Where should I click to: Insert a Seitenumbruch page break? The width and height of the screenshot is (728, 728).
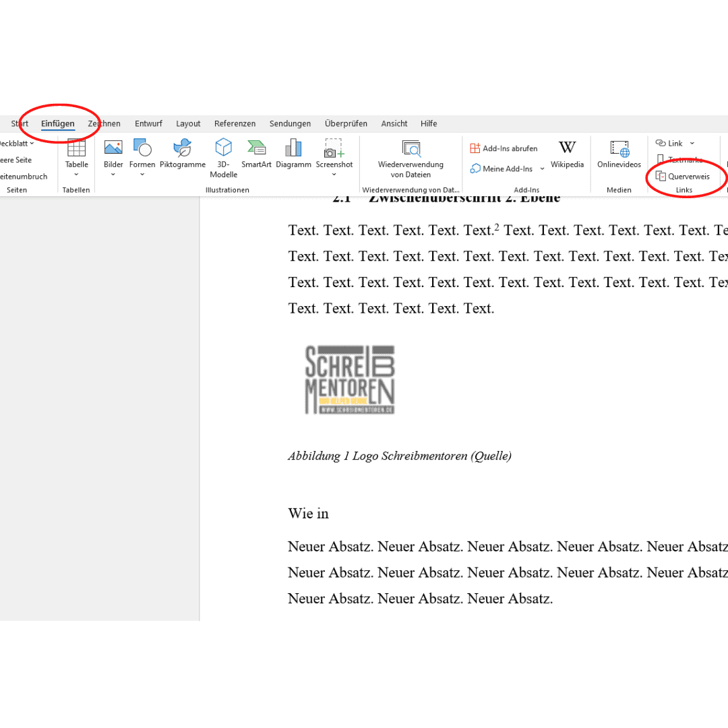23,177
